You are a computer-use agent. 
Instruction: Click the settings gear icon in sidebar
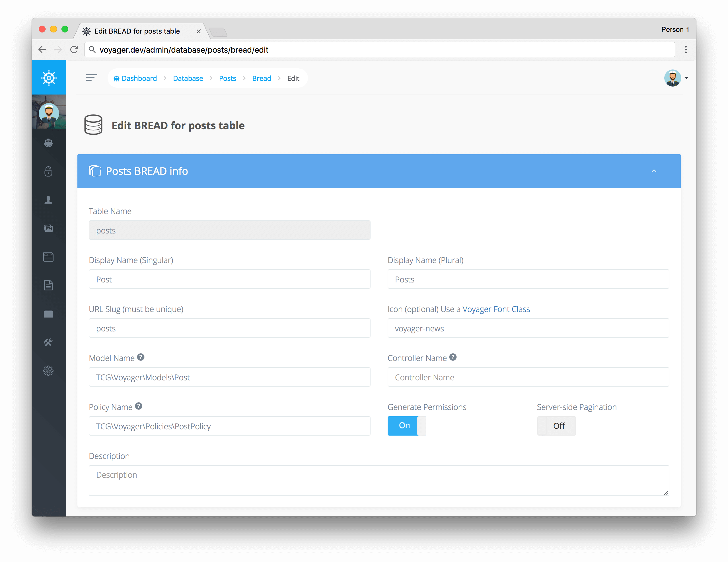point(49,371)
